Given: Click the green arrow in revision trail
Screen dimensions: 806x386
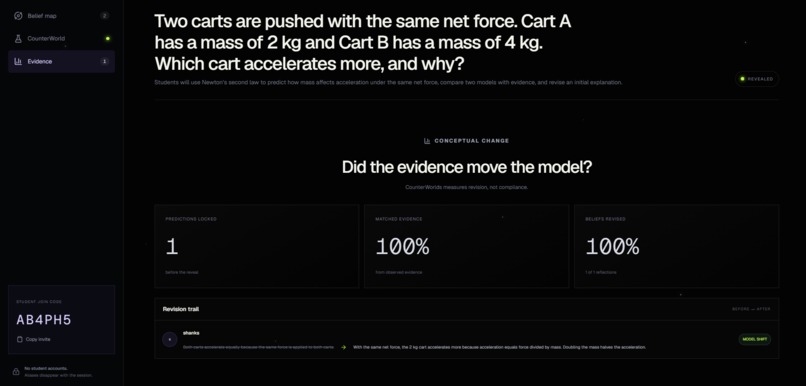Looking at the screenshot, I should (343, 347).
